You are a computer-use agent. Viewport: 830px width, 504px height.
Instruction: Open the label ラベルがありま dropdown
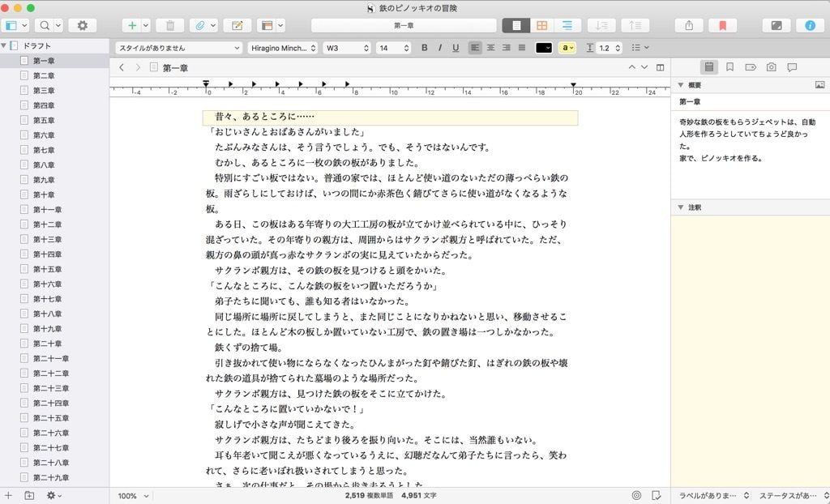point(713,496)
